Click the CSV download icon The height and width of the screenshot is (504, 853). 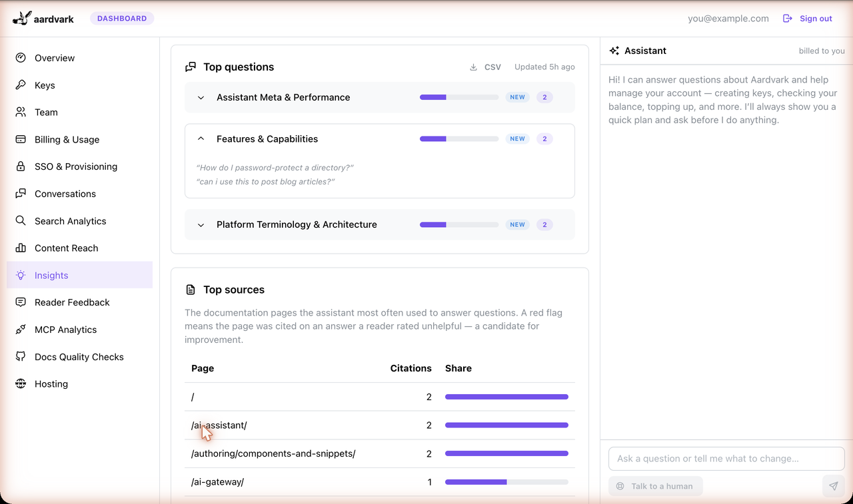[x=473, y=67]
